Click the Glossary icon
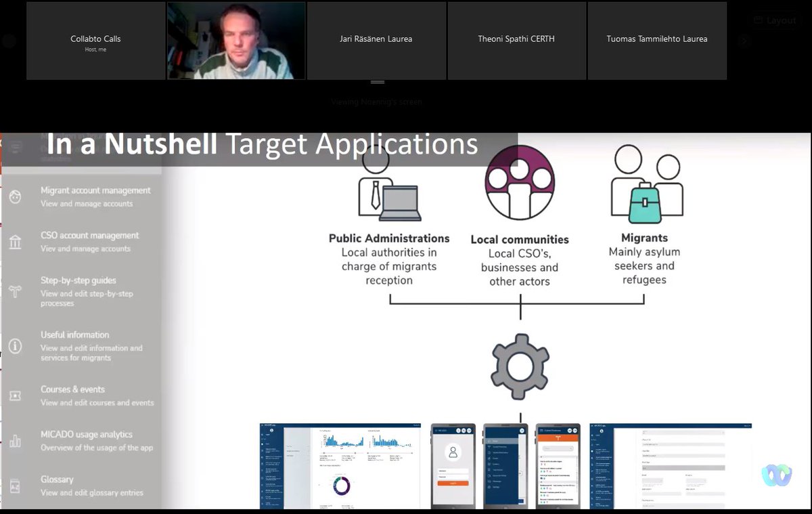This screenshot has height=514, width=812. (15, 486)
